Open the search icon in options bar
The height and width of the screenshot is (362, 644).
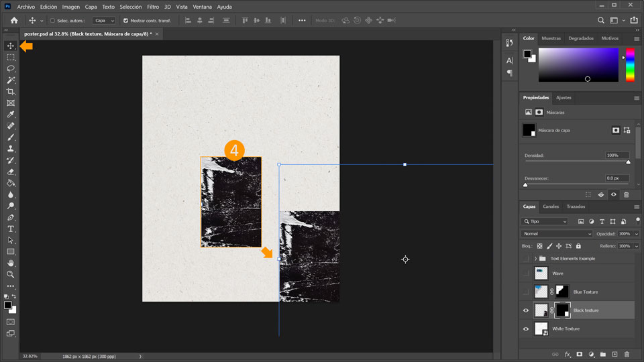point(601,20)
